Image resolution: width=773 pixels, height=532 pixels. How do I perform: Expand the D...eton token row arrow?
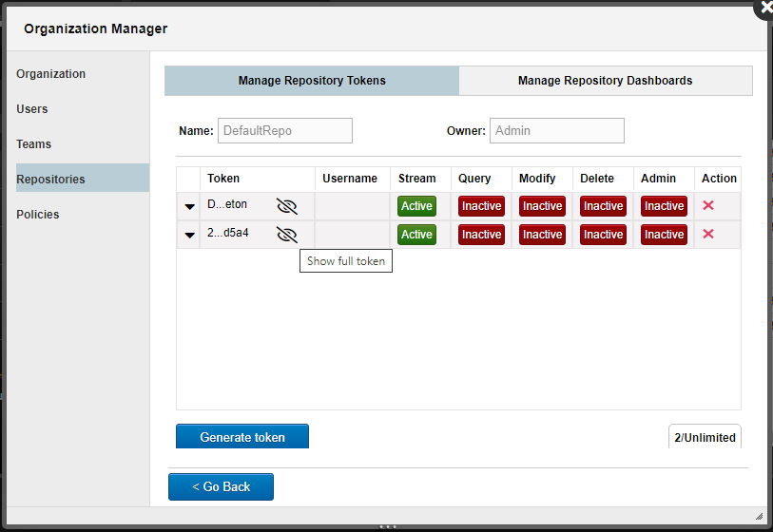click(189, 207)
